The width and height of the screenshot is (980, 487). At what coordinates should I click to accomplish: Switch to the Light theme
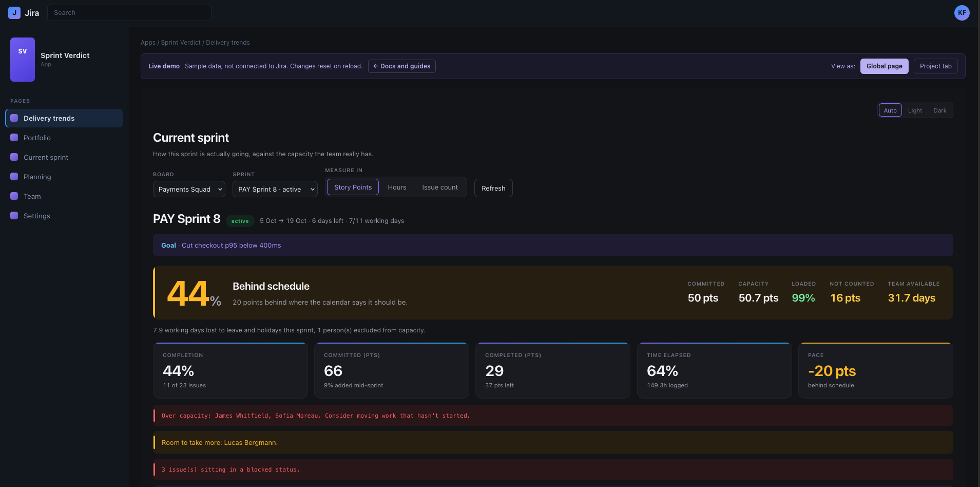(915, 110)
